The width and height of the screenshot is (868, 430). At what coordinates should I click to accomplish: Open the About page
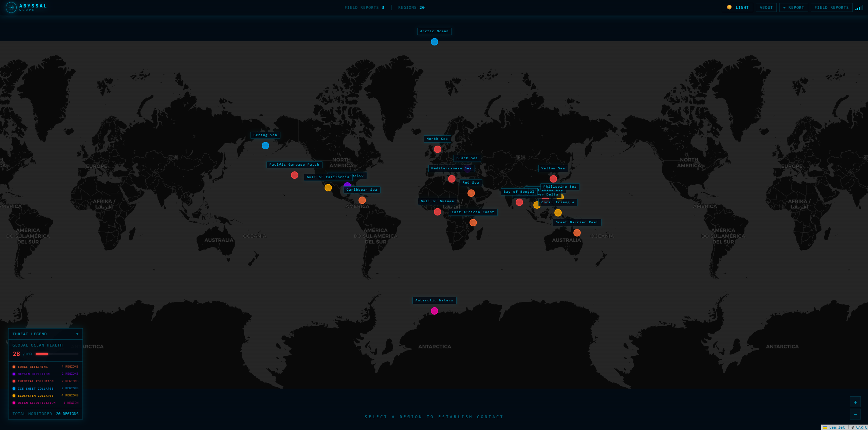click(x=766, y=7)
